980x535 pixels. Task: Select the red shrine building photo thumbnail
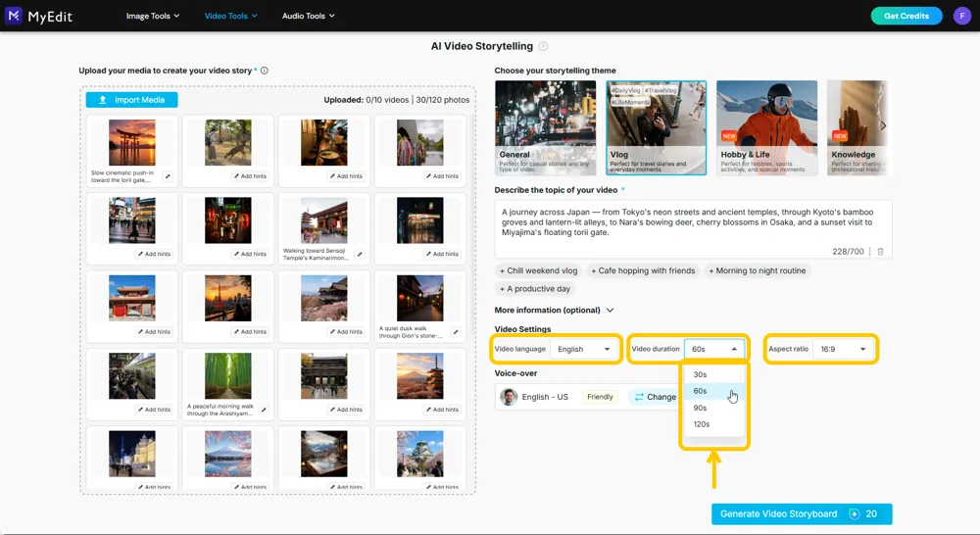pos(132,298)
